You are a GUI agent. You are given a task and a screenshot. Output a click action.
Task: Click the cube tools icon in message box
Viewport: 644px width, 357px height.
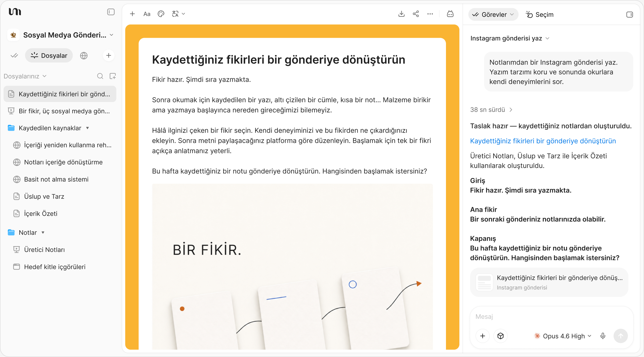tap(500, 336)
